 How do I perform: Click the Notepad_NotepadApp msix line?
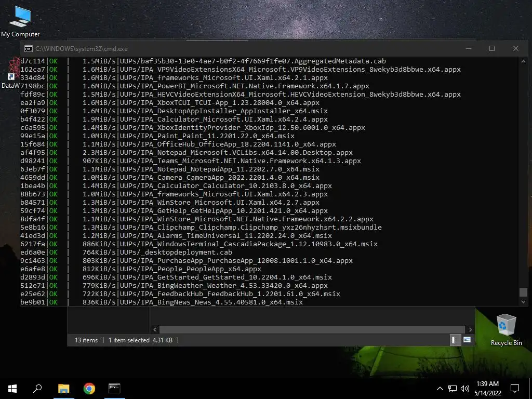point(170,169)
